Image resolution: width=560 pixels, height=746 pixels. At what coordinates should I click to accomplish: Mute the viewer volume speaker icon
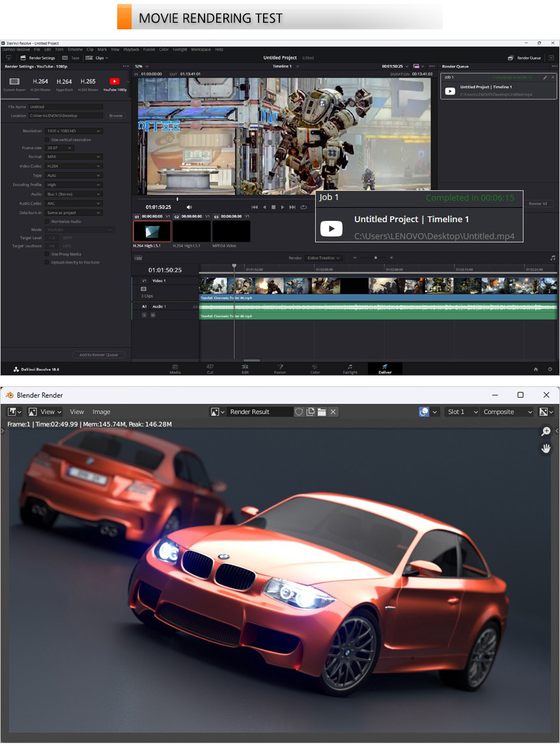coord(189,207)
